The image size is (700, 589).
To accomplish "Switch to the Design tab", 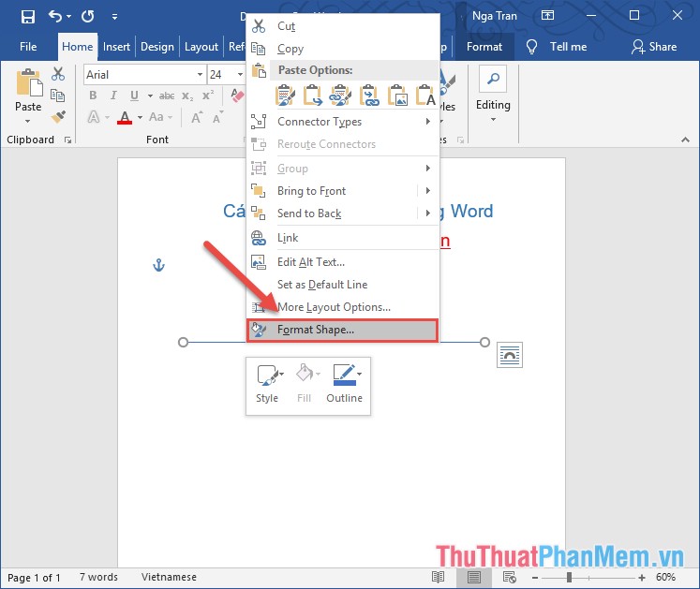I will click(x=157, y=47).
